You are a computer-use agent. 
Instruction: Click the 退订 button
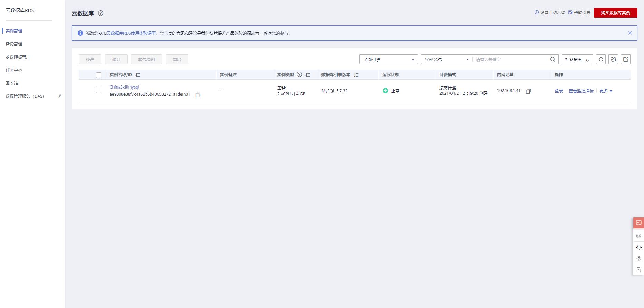click(x=116, y=59)
